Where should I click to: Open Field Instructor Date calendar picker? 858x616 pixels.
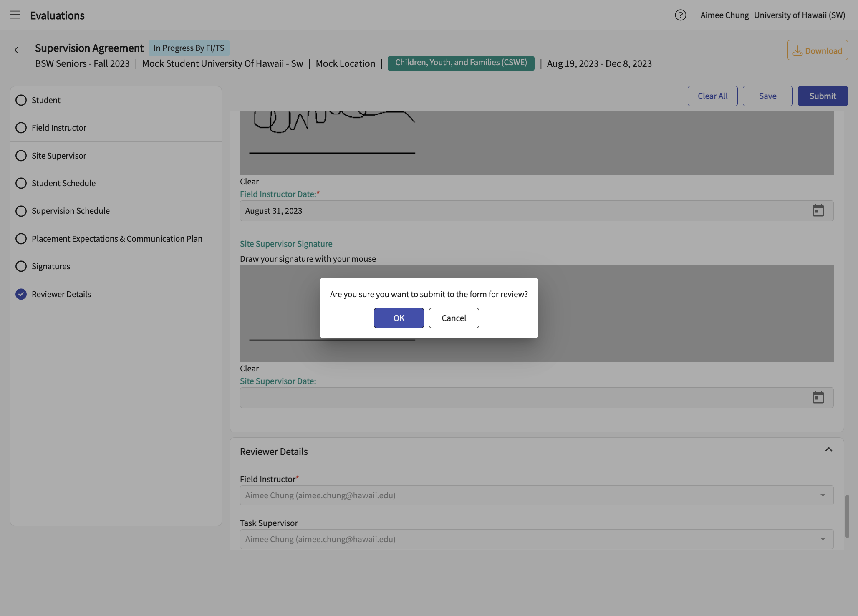(818, 210)
